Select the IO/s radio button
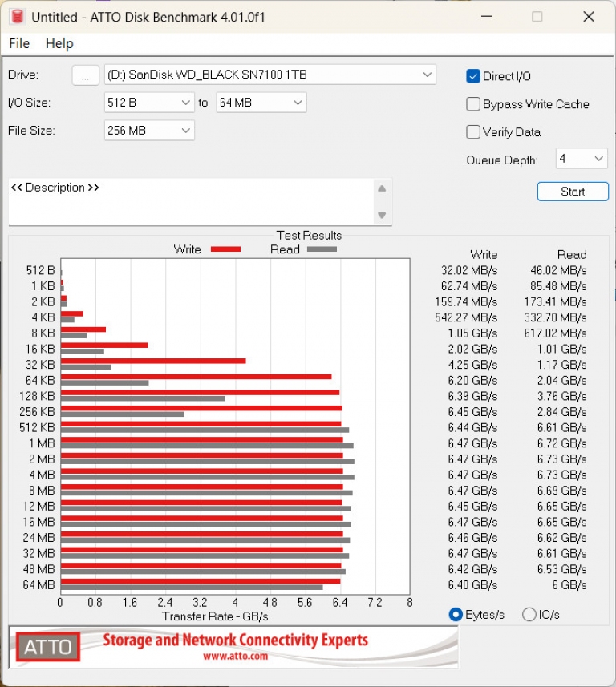This screenshot has width=616, height=687. click(x=529, y=615)
